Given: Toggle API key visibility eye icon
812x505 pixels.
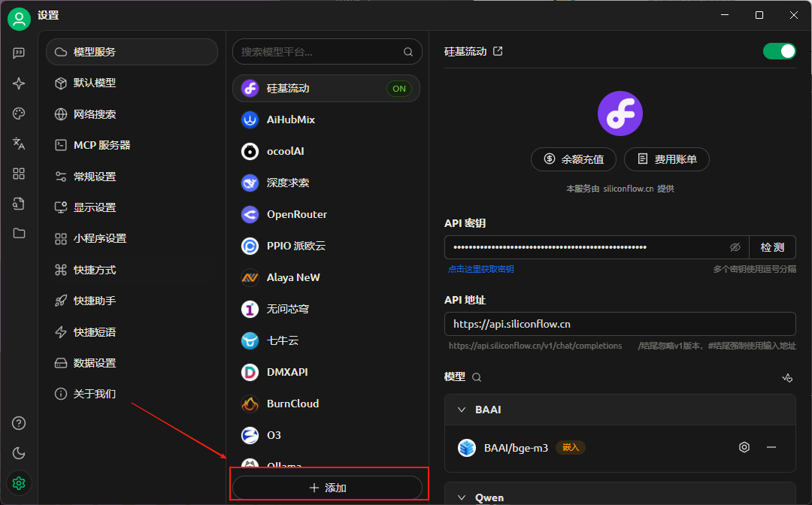Looking at the screenshot, I should pyautogui.click(x=735, y=247).
